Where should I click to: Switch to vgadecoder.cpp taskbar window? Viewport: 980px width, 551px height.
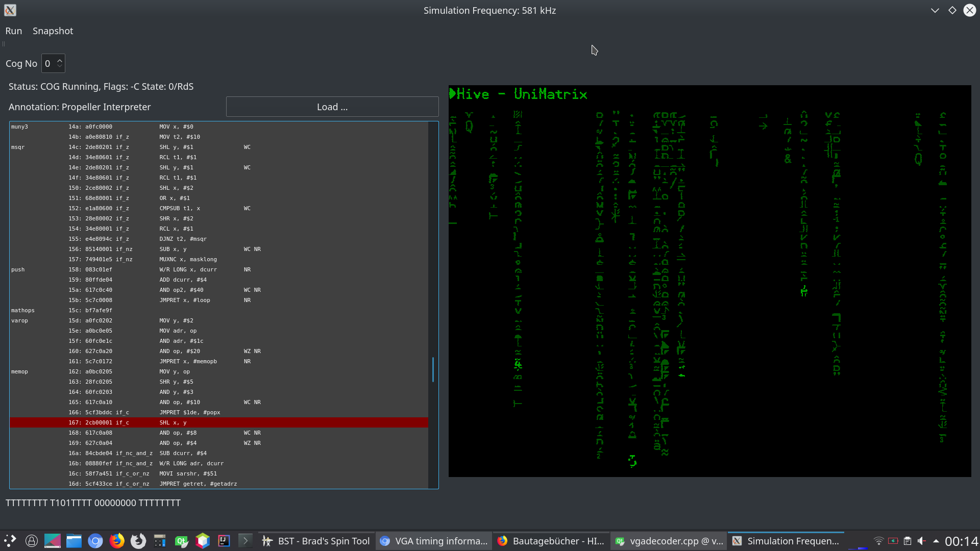point(669,541)
